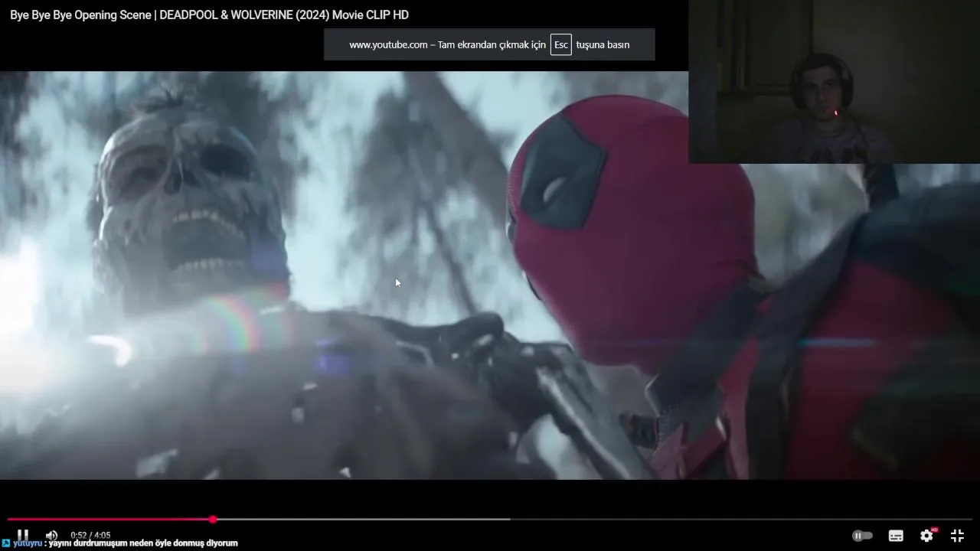
Task: Pause the video with the pause button
Action: [x=23, y=535]
